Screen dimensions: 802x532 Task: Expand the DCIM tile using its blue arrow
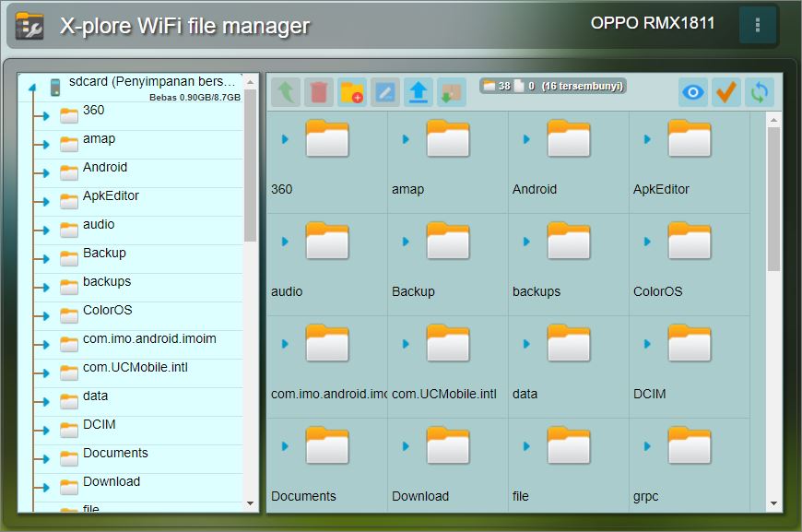click(647, 343)
